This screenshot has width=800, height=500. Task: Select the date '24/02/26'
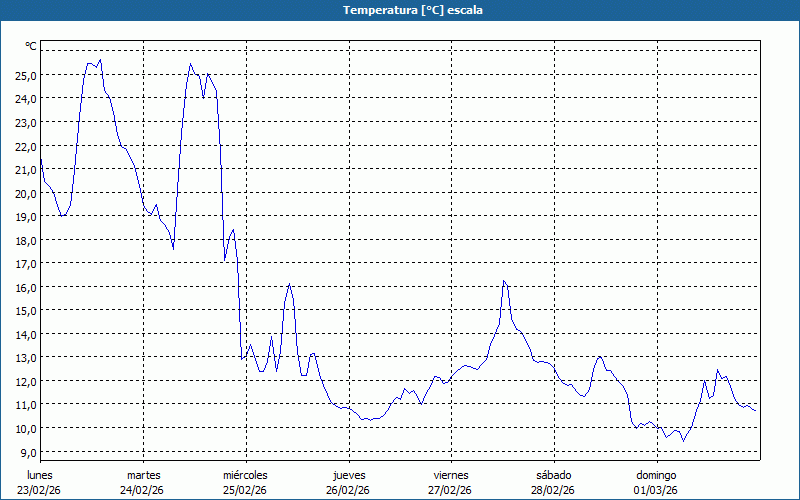click(142, 491)
